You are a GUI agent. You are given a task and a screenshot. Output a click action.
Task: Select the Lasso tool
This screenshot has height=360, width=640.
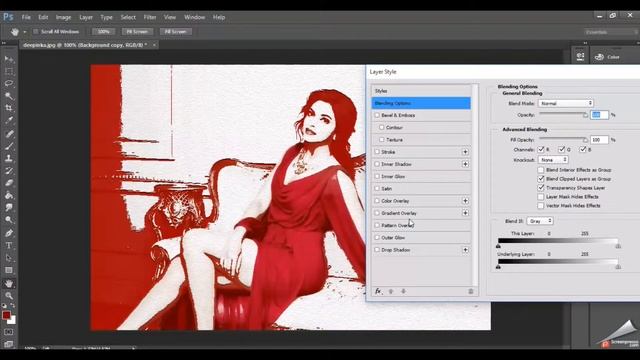point(9,84)
